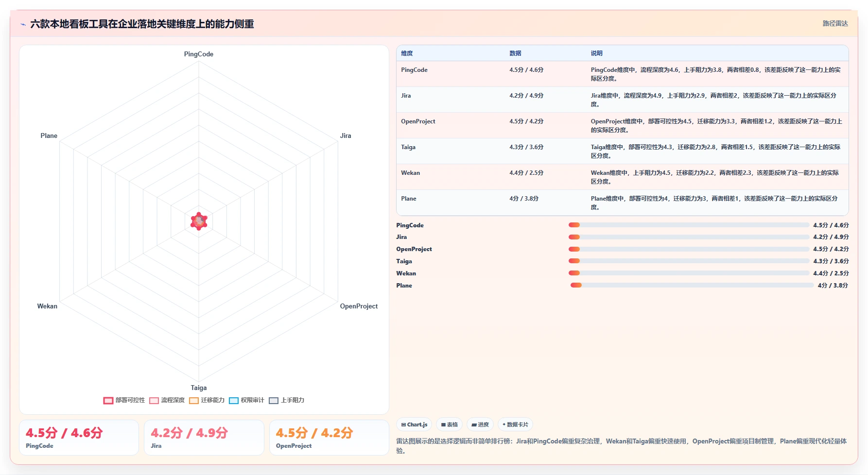Image resolution: width=868 pixels, height=475 pixels.
Task: Click the OpenProject radar axis label
Action: pyautogui.click(x=359, y=306)
